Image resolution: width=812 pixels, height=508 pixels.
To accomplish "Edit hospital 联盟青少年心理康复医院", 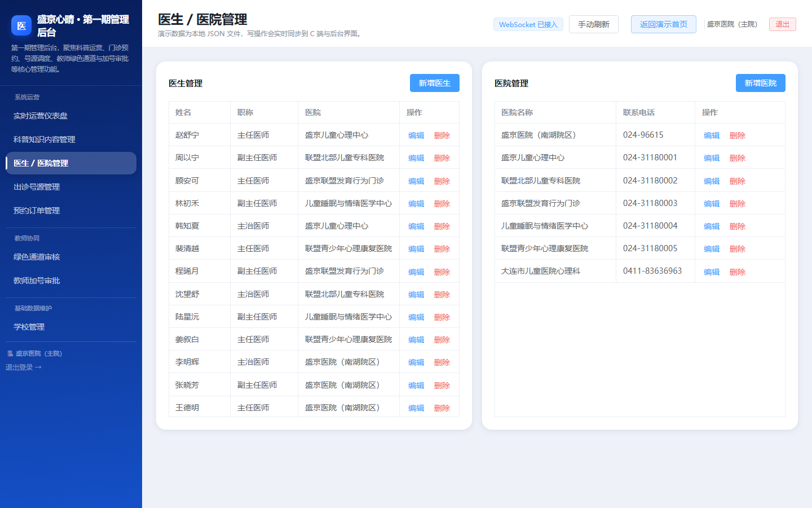I will 712,249.
